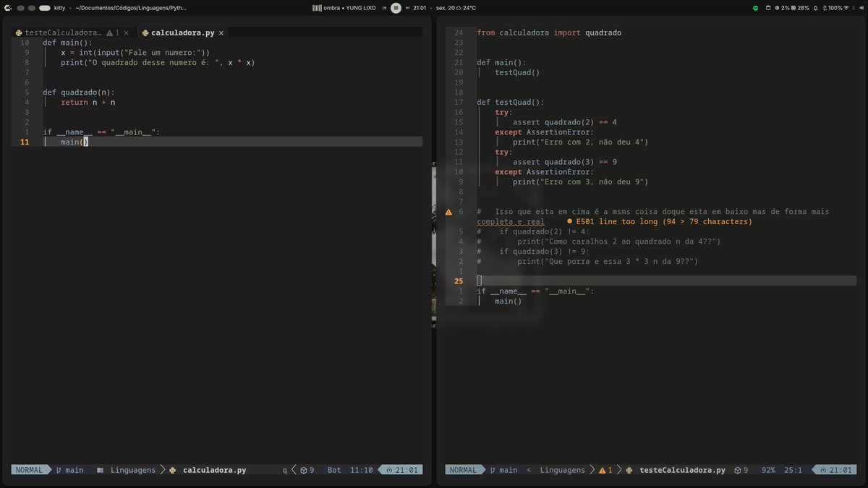The width and height of the screenshot is (868, 488).
Task: Click Python icon on calculadora.py tab
Action: pos(145,33)
